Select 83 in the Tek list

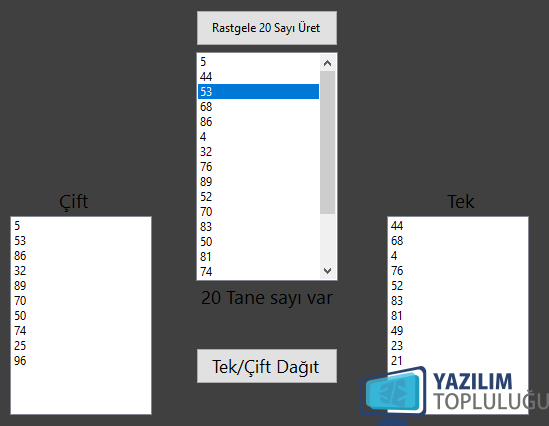pyautogui.click(x=458, y=300)
